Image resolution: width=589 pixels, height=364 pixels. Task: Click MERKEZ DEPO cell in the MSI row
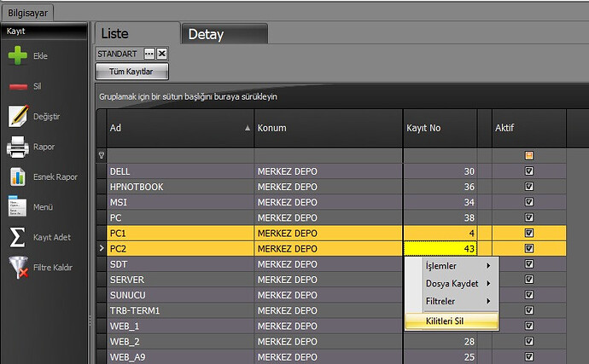[329, 202]
